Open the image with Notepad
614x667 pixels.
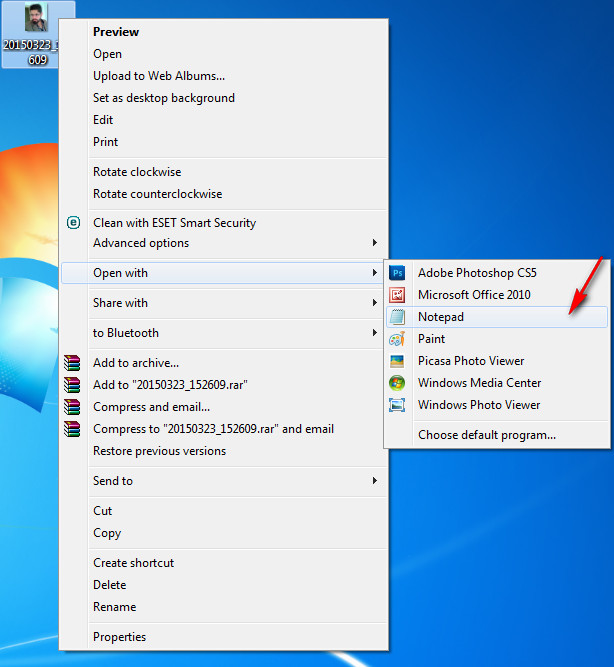tap(497, 317)
